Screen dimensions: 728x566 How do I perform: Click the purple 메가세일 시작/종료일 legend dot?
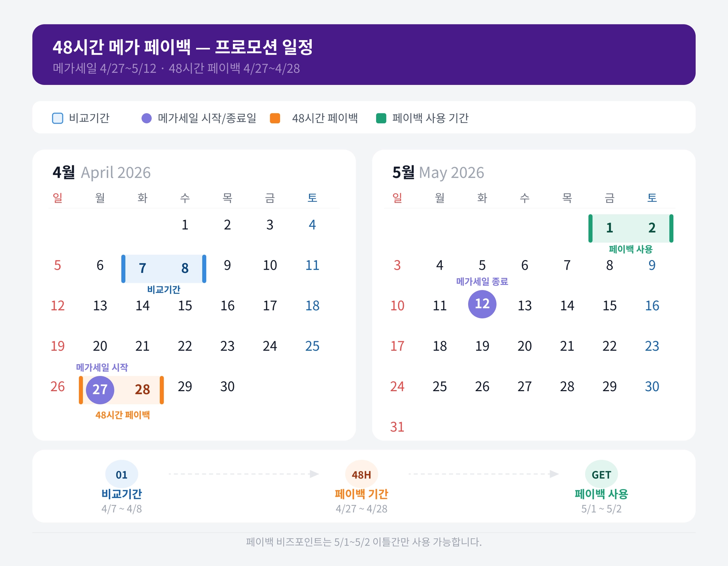point(146,118)
